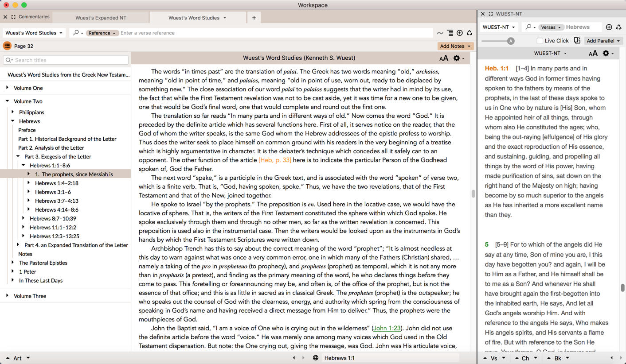Select The Pastoral Epistles tree entry
This screenshot has width=626, height=364.
pyautogui.click(x=43, y=263)
